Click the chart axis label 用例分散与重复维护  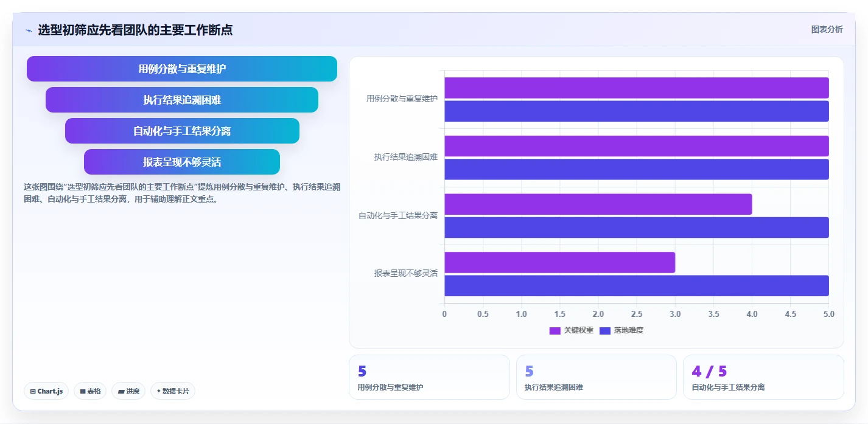pos(402,99)
